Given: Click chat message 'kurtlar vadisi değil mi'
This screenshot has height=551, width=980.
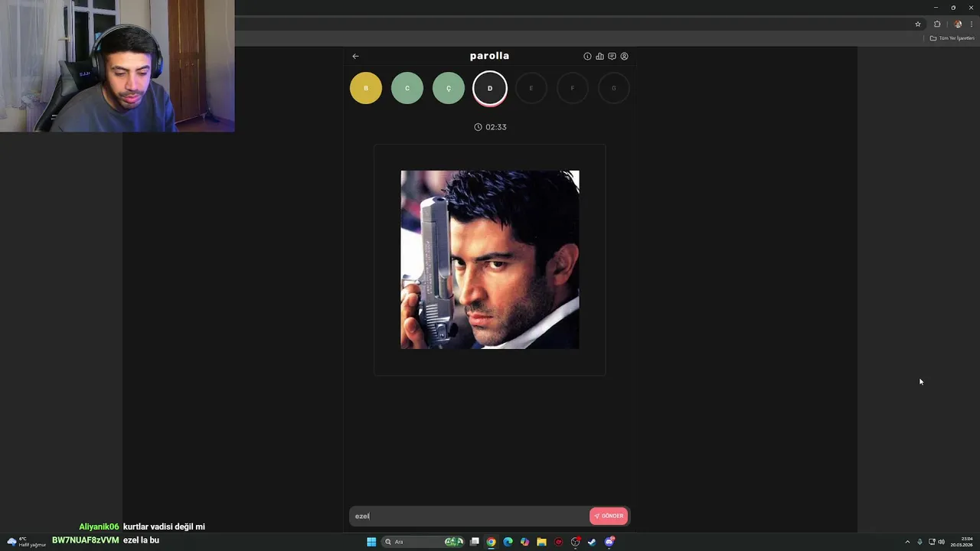Looking at the screenshot, I should tap(164, 527).
